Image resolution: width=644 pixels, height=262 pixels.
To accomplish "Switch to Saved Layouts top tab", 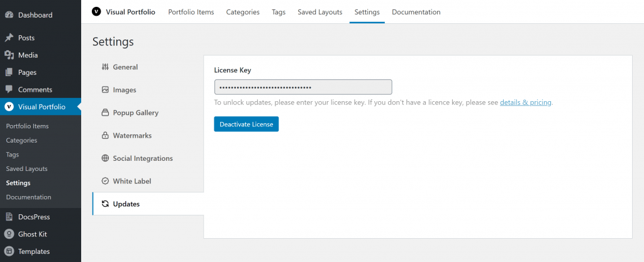I will 320,12.
